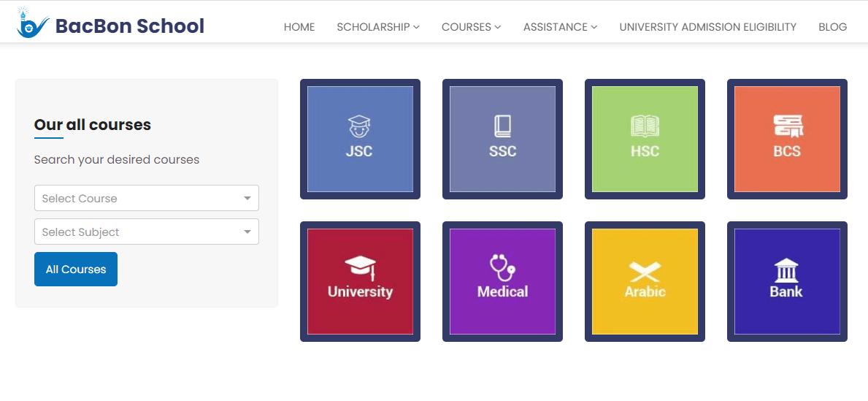The width and height of the screenshot is (868, 401).
Task: Expand the Select Course dropdown
Action: (x=147, y=198)
